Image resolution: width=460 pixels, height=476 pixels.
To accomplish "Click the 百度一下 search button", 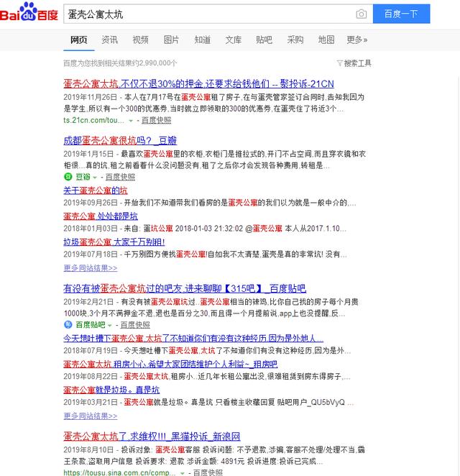I will [x=401, y=14].
